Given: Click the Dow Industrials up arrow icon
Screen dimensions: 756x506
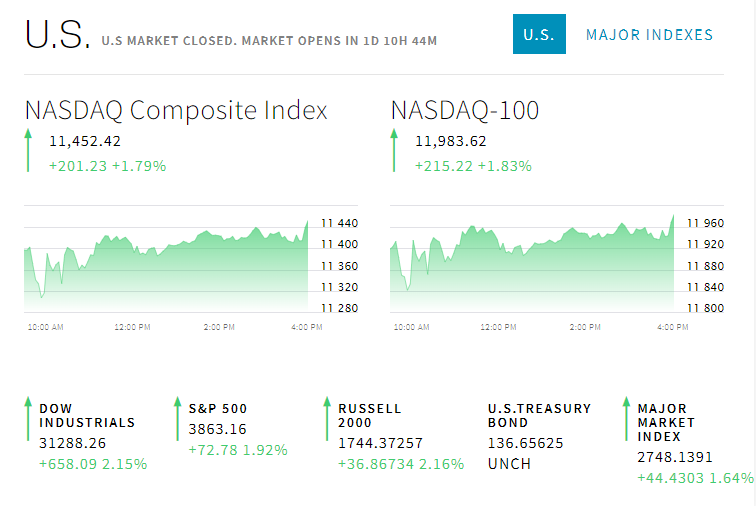Looking at the screenshot, I should pyautogui.click(x=29, y=419).
